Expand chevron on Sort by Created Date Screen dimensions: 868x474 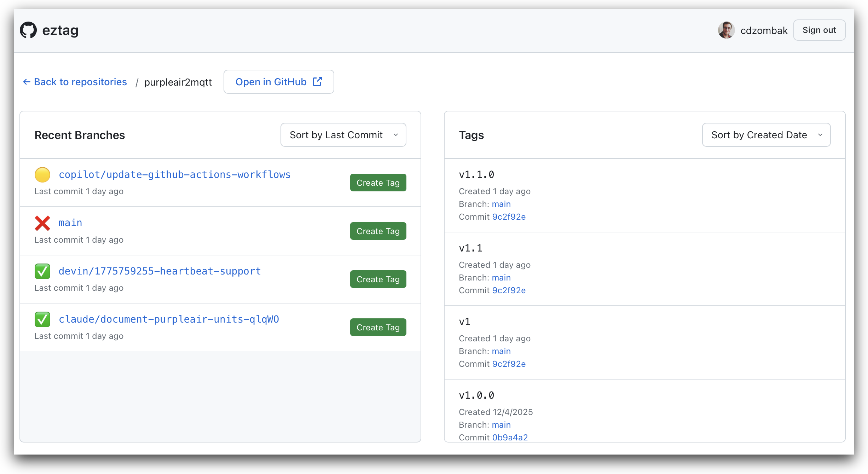(x=820, y=135)
